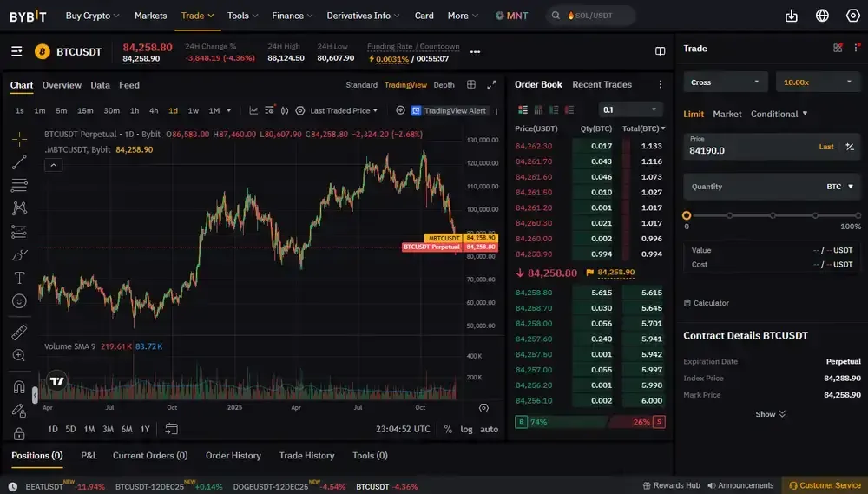The height and width of the screenshot is (494, 868).
Task: Expand Contract Details with Show
Action: [770, 414]
